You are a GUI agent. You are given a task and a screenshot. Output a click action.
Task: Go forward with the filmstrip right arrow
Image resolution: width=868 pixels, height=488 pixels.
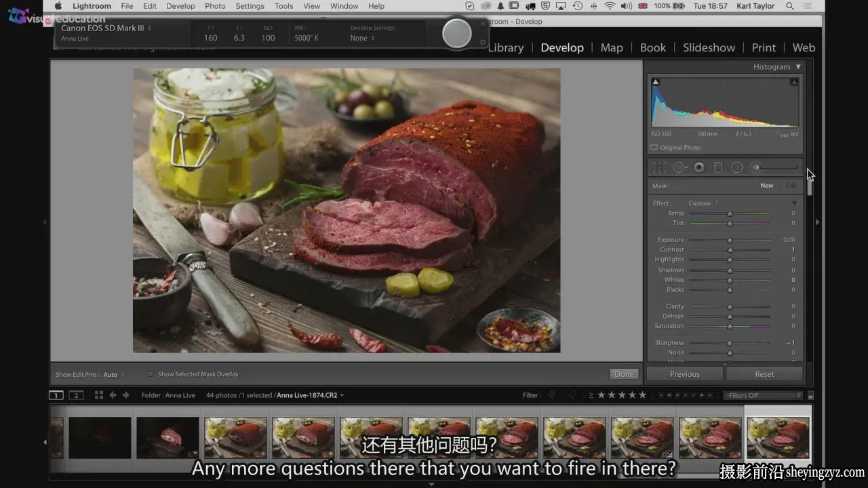pyautogui.click(x=125, y=395)
